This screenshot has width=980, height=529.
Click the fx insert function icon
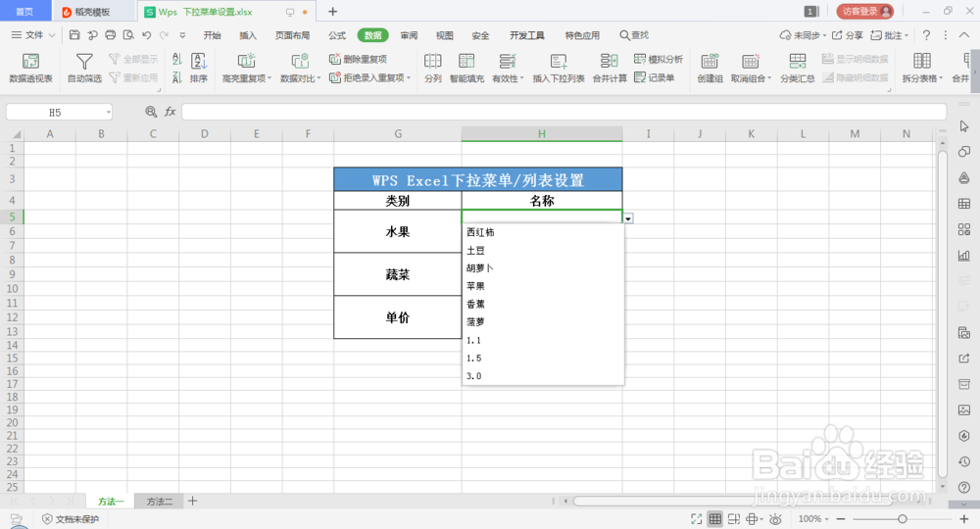tap(170, 111)
